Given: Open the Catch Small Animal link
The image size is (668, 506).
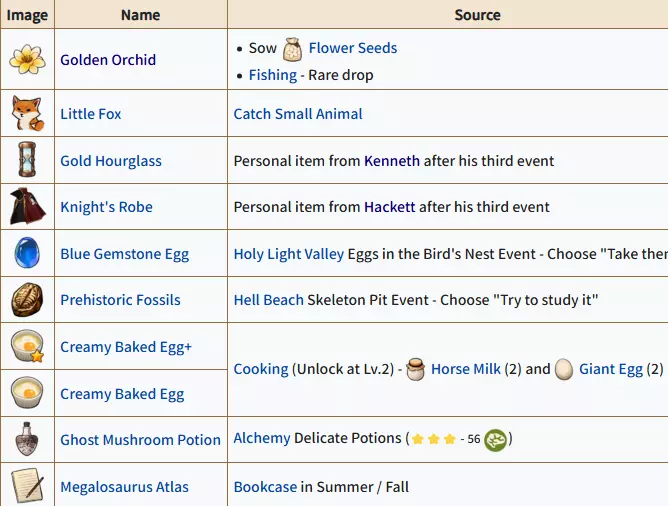Looking at the screenshot, I should [x=298, y=114].
